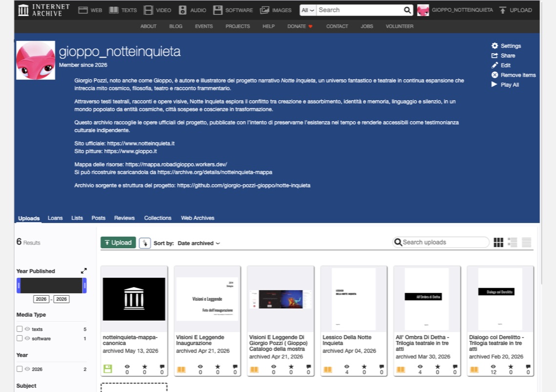This screenshot has width=556, height=392.
Task: Open the Web media section
Action: pyautogui.click(x=90, y=10)
